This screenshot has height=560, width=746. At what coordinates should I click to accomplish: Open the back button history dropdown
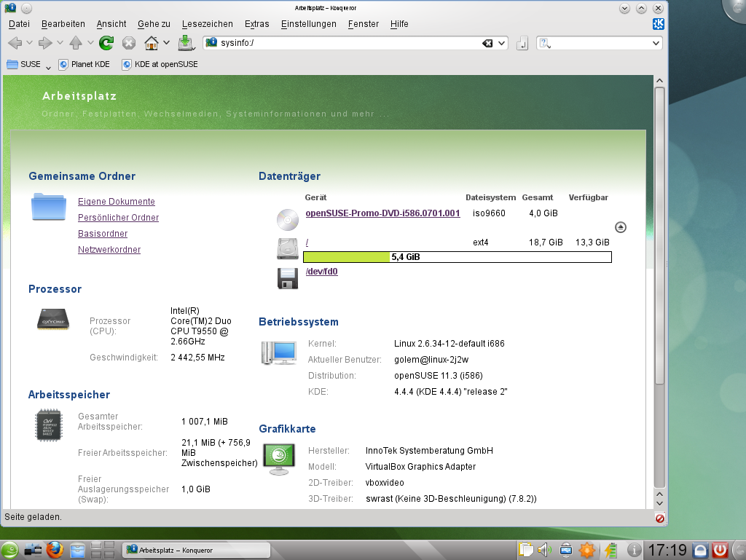[x=29, y=42]
